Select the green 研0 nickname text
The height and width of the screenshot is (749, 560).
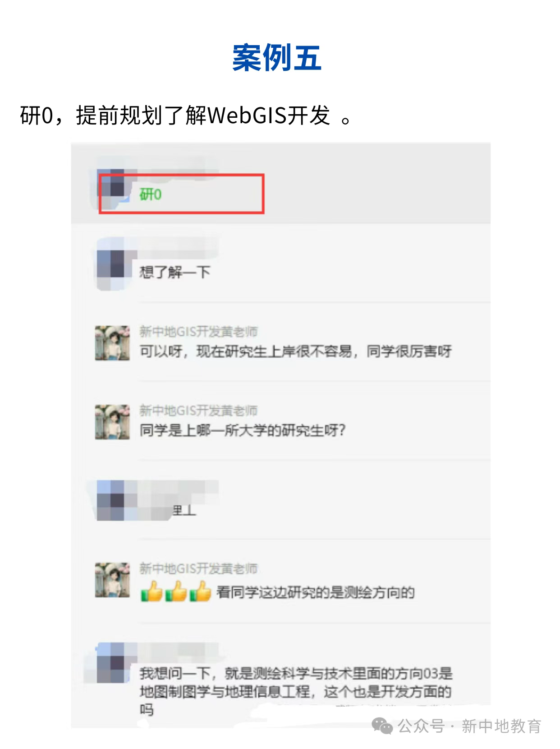click(x=151, y=194)
